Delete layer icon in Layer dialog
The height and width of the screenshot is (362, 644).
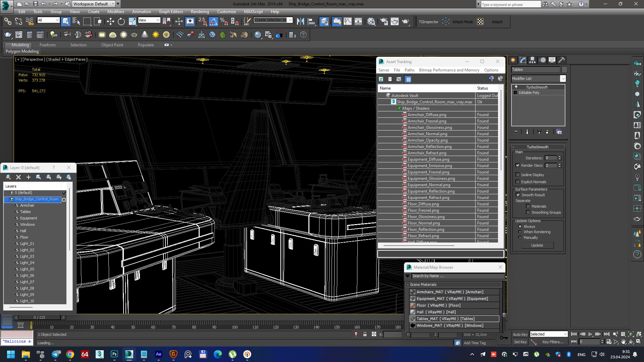[x=18, y=177]
